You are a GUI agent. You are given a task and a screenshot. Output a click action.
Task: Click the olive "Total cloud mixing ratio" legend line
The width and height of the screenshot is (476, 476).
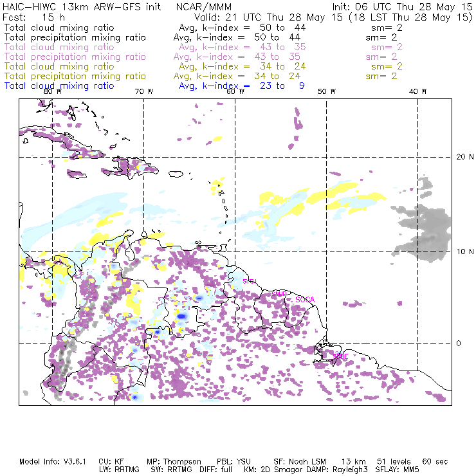(59, 66)
